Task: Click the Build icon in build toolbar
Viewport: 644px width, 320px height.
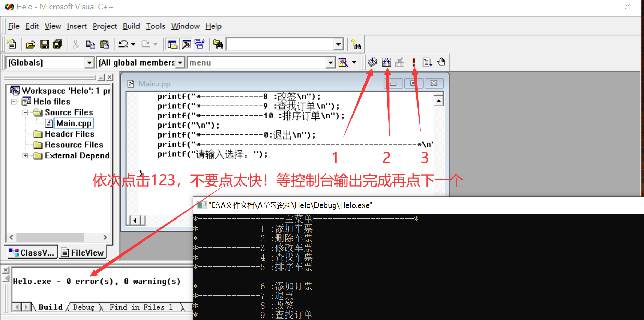Action: coord(386,62)
